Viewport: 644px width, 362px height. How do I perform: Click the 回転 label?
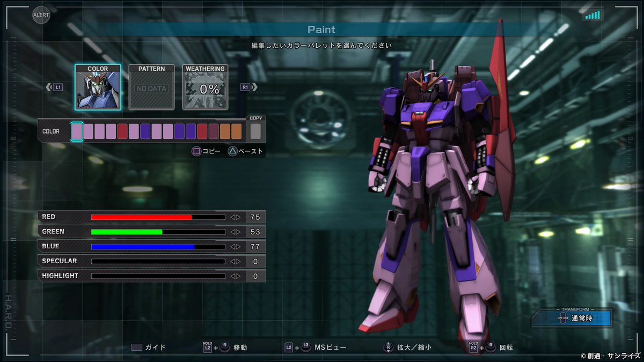pos(506,348)
